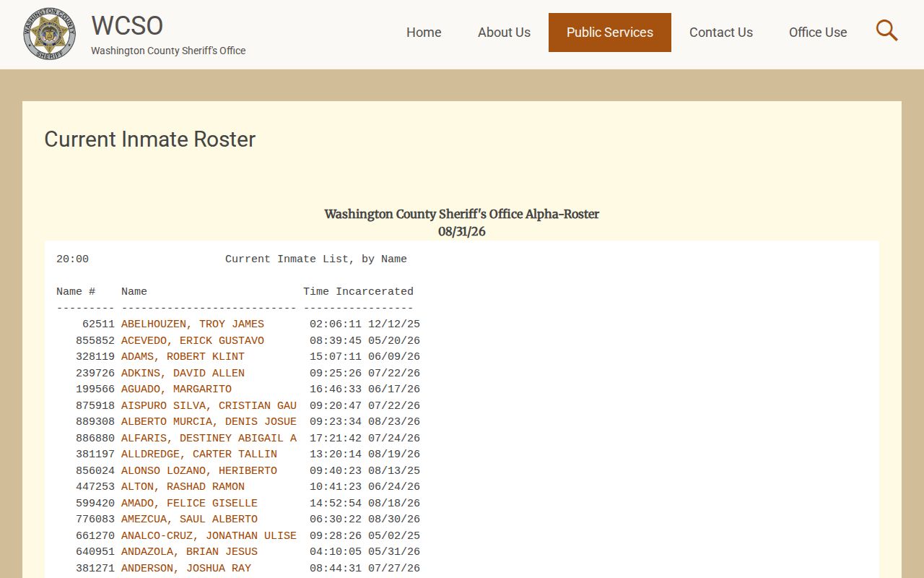Screen dimensions: 924x578
Task: Select the Public Services menu tab
Action: coord(610,33)
